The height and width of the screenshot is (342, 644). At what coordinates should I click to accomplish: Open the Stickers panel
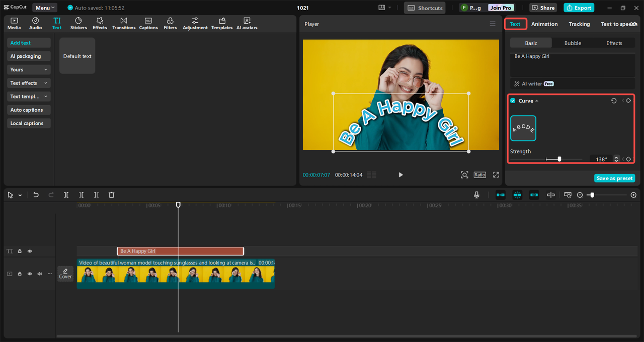coord(78,23)
